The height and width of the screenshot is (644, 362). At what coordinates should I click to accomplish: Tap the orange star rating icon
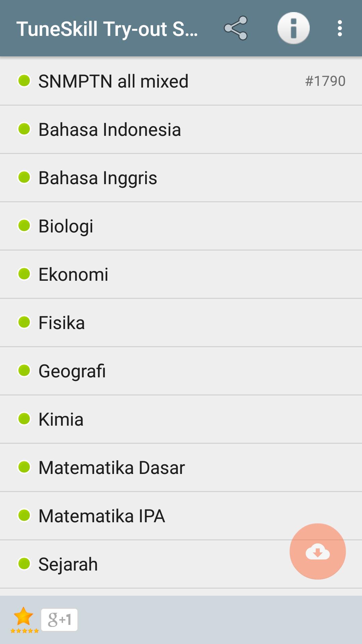(x=24, y=619)
